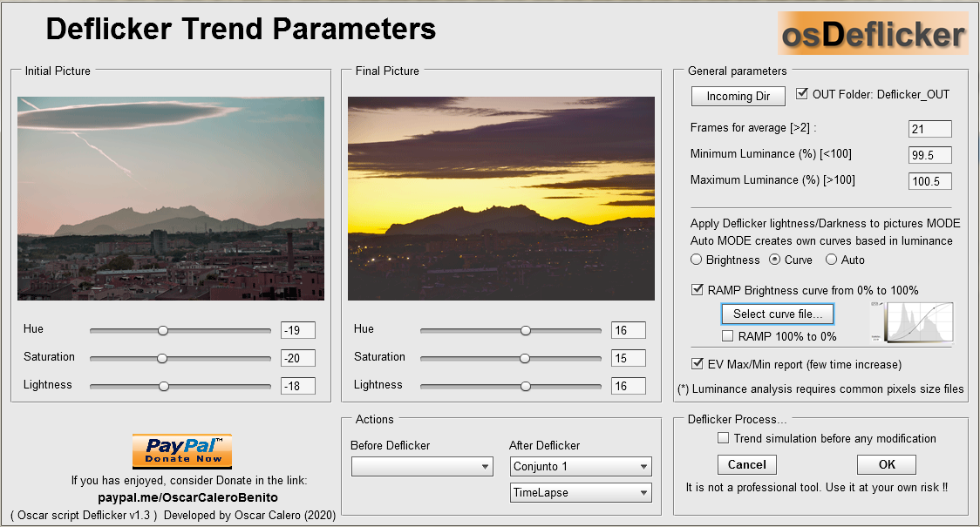Select the Auto mode radio button
The image size is (980, 527).
click(x=831, y=259)
